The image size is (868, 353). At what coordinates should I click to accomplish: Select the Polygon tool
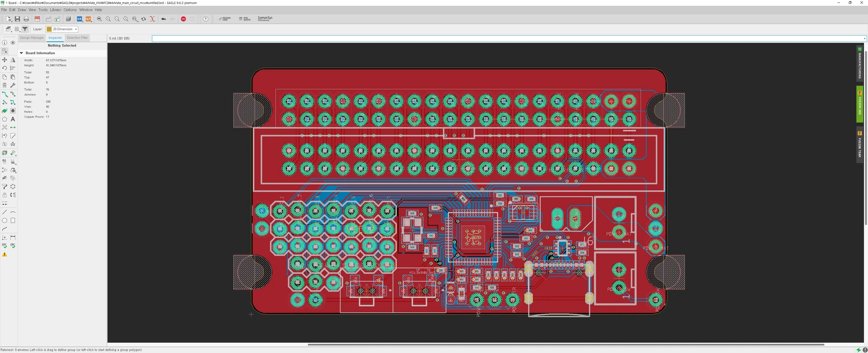click(5, 119)
